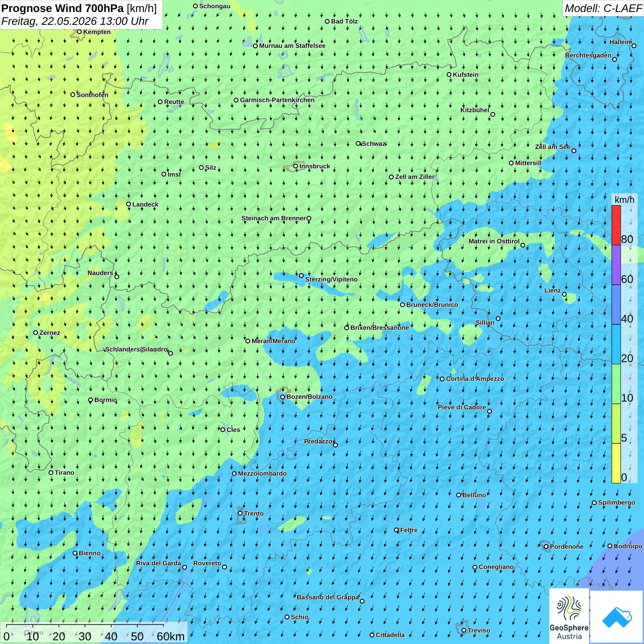Click the Modell: C-LAEF label
Screen dimensions: 644x644
coord(603,8)
